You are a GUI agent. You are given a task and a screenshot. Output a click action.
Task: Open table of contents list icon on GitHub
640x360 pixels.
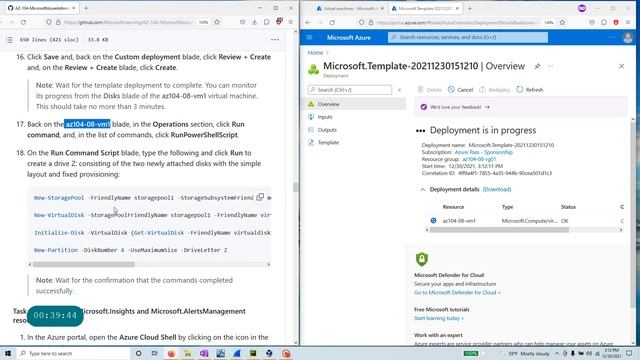(x=9, y=40)
